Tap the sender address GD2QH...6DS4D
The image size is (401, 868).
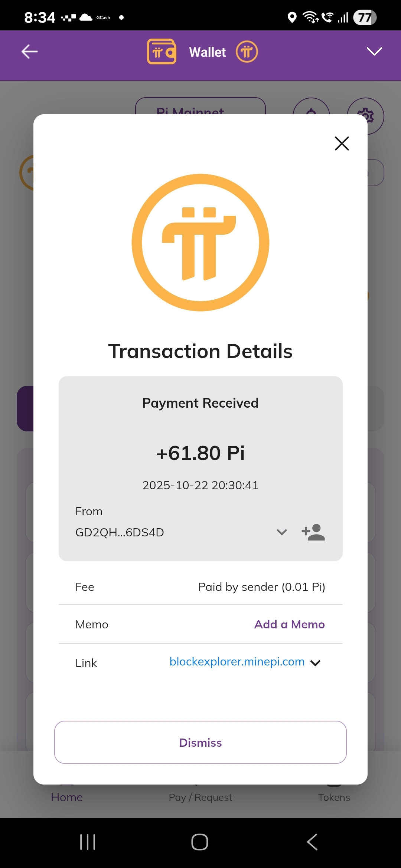(120, 532)
